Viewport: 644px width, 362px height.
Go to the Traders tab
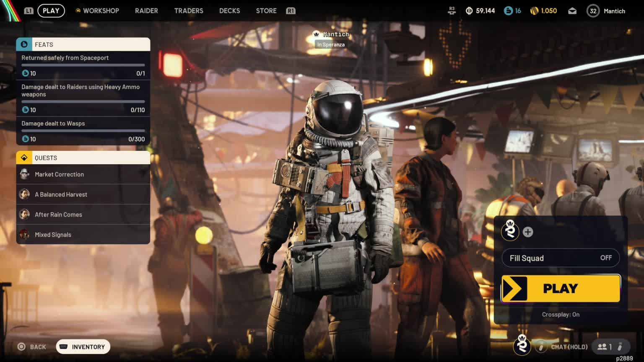pyautogui.click(x=189, y=10)
